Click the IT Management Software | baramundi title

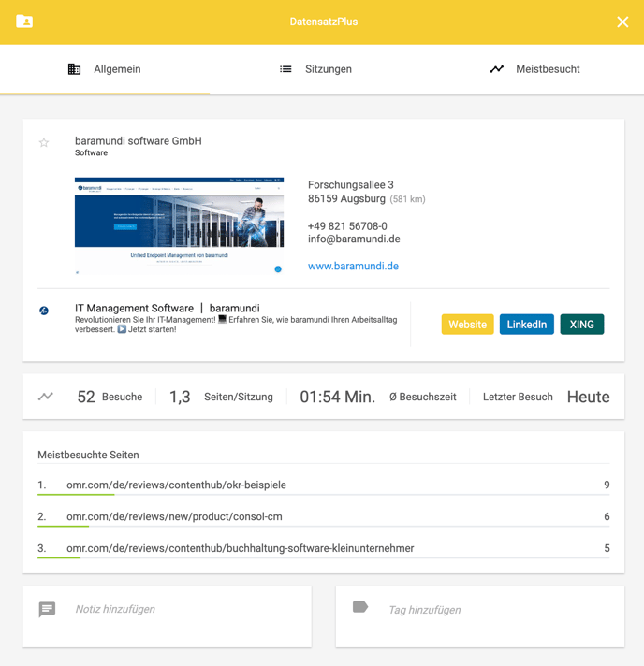167,308
